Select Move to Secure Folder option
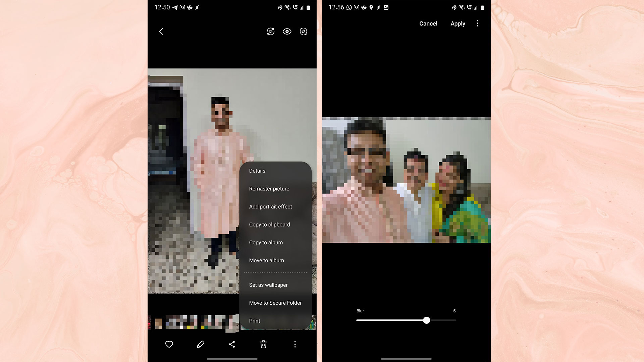 coord(275,303)
